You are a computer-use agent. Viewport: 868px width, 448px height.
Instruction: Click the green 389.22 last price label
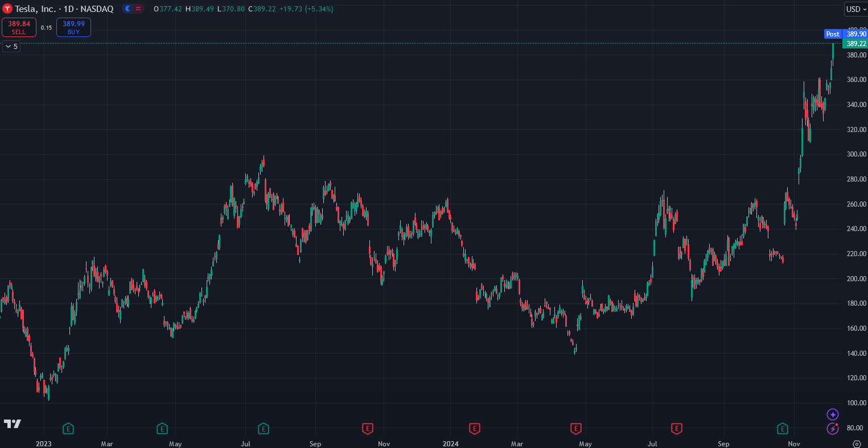(x=856, y=44)
